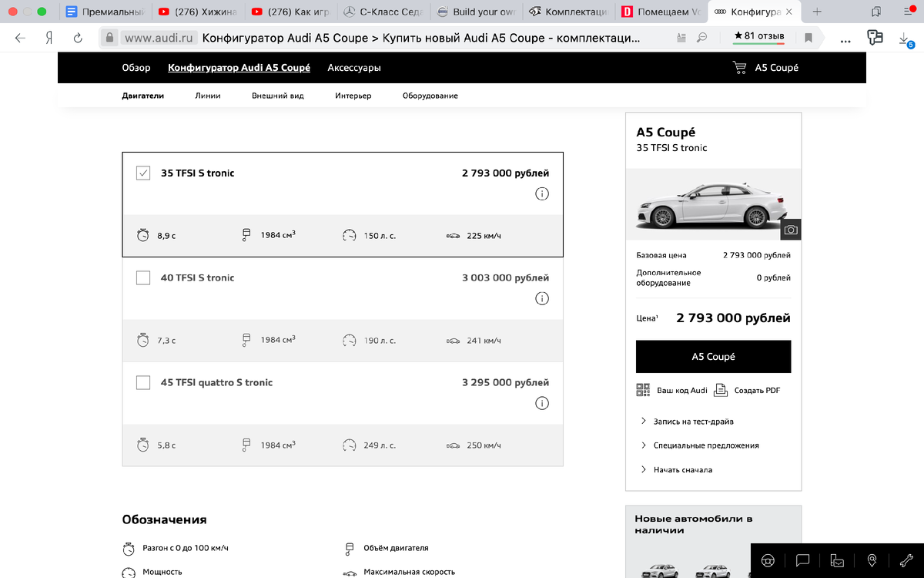Click the stopwatch icon for 8,9 с
The image size is (924, 578).
[x=142, y=235]
